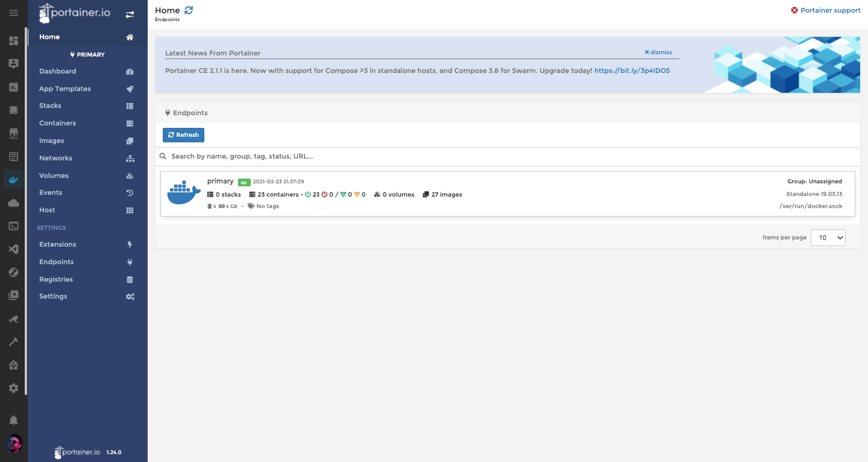Click the green 'up' status badge
This screenshot has height=462, width=868.
[244, 182]
